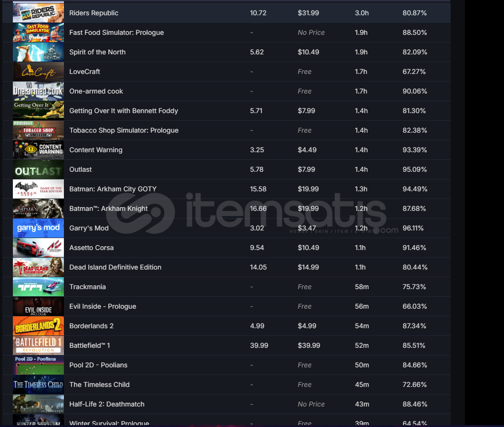Screen dimensions: 504x427
Task: Select the 82.09% rating for Spirit of the North
Action: tap(415, 52)
